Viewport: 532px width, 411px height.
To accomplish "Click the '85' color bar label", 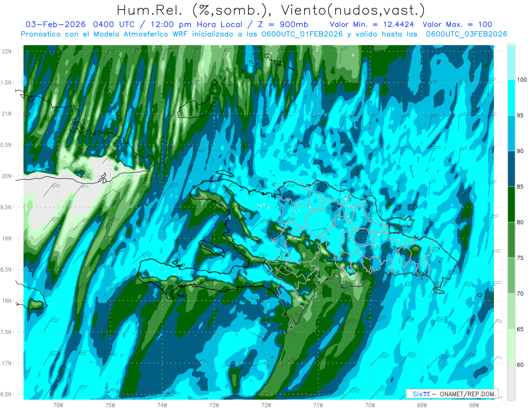I will point(521,187).
